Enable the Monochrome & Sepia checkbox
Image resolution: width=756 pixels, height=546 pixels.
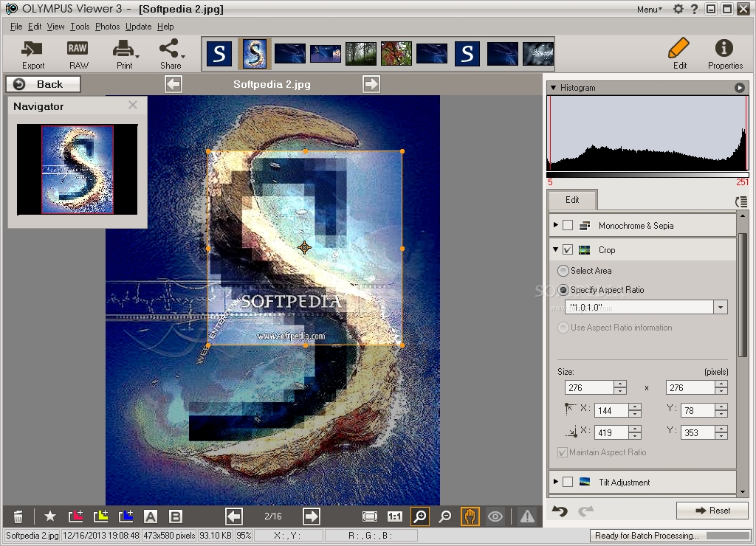pos(568,226)
